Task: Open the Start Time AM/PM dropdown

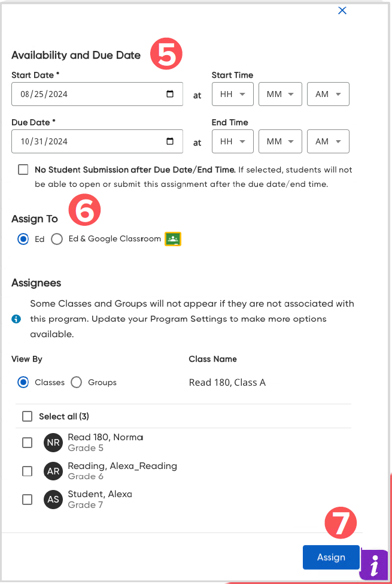Action: (328, 94)
